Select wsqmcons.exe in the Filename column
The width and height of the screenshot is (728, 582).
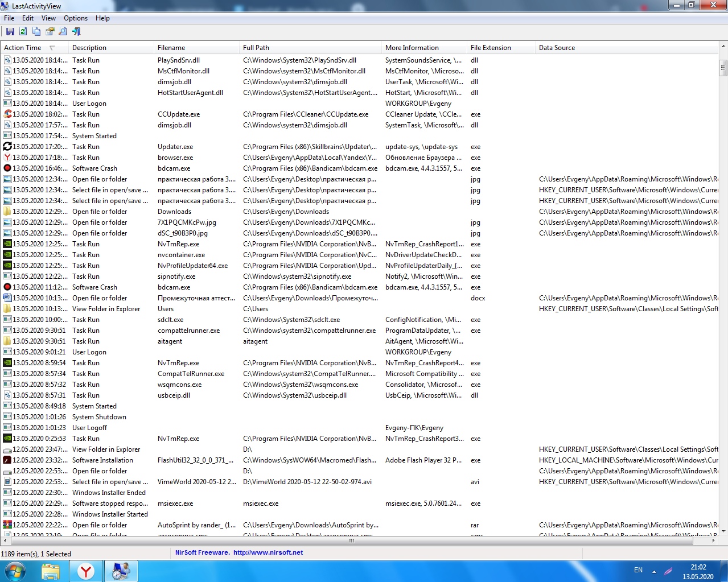179,385
